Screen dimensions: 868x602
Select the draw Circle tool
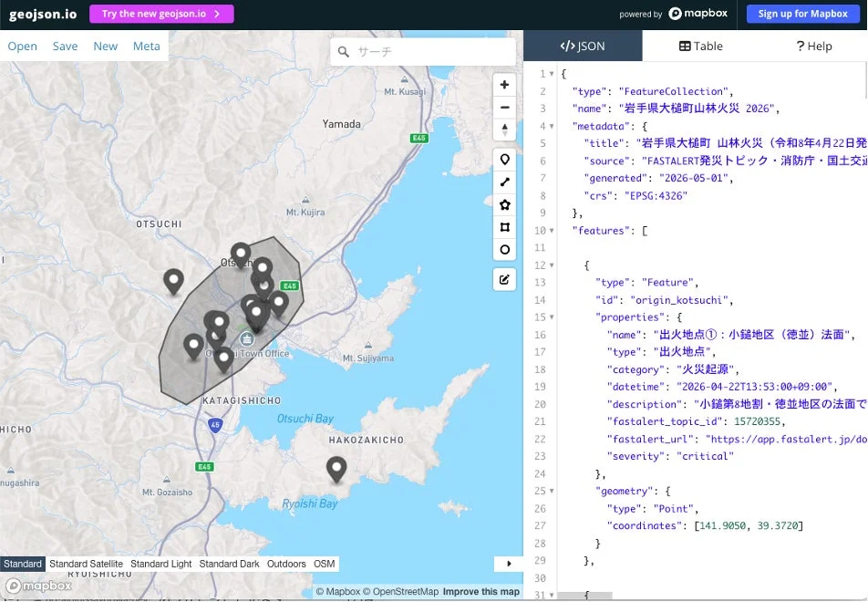point(504,249)
